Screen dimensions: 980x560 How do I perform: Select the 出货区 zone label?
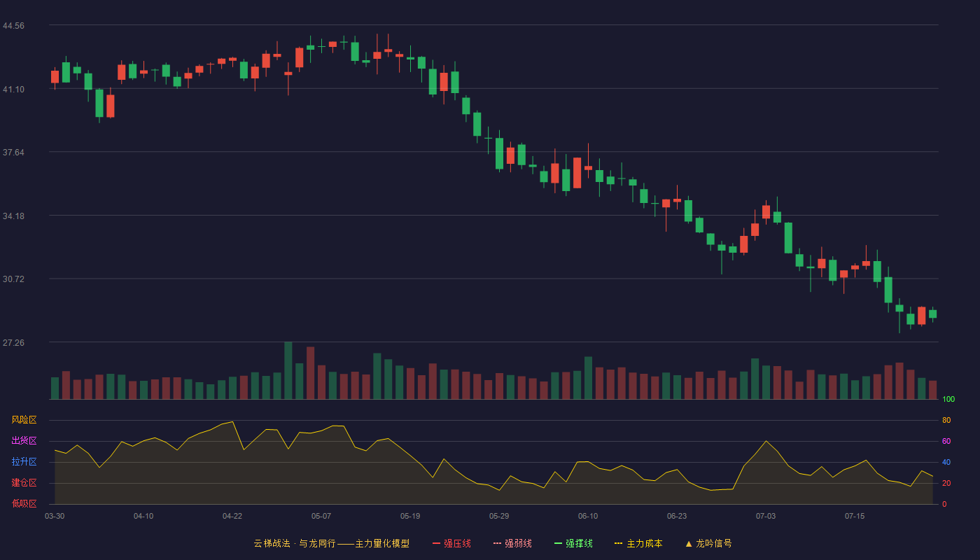point(24,441)
